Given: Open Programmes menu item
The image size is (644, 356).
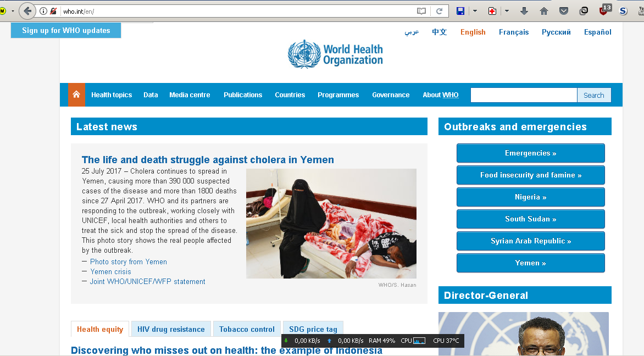Looking at the screenshot, I should click(x=338, y=95).
